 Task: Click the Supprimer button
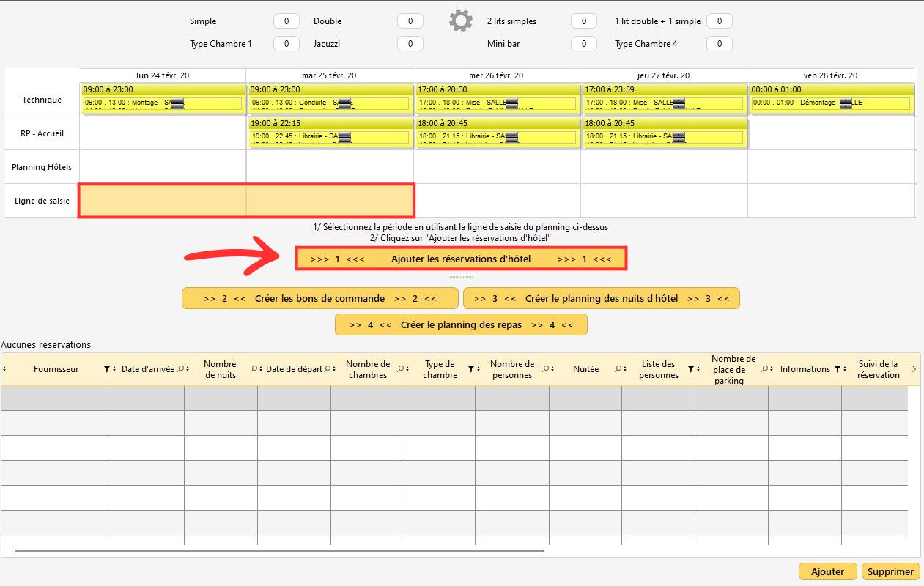pos(890,572)
